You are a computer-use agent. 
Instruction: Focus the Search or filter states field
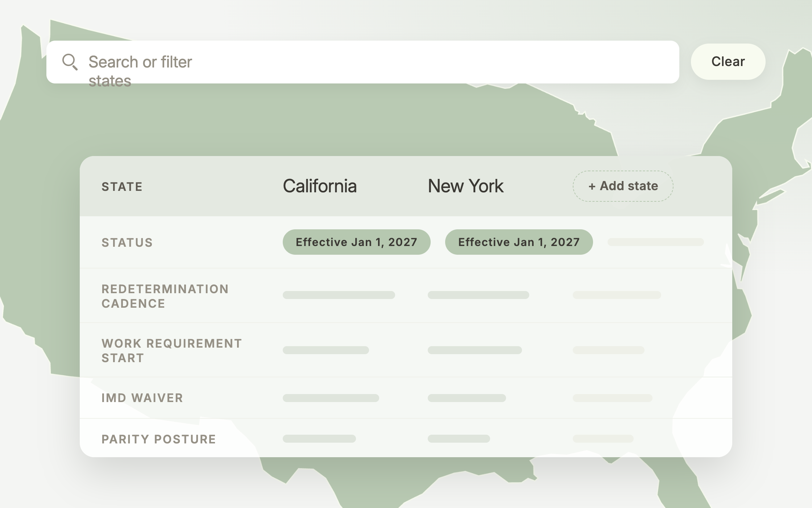tap(362, 62)
